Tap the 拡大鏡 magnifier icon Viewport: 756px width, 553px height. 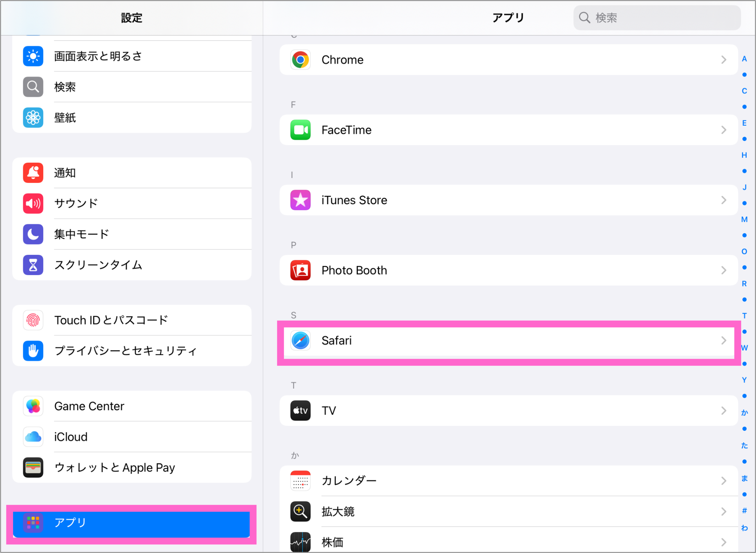[x=300, y=511]
